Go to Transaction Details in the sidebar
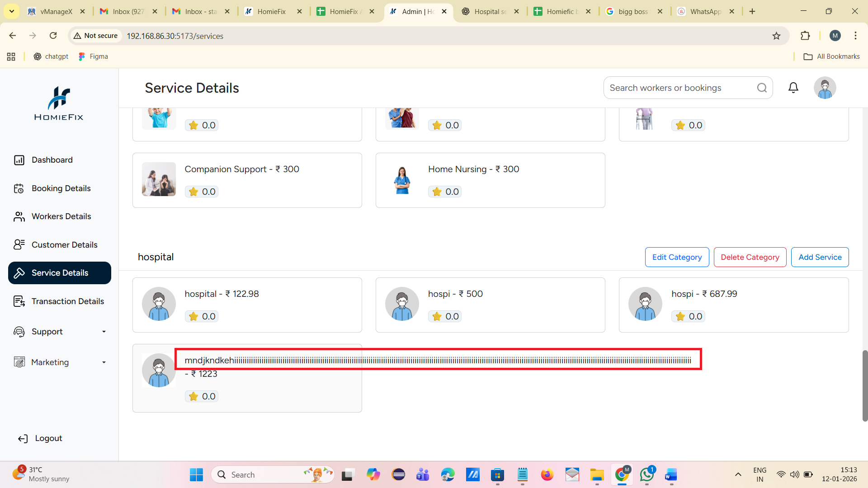The height and width of the screenshot is (488, 868). coord(67,301)
